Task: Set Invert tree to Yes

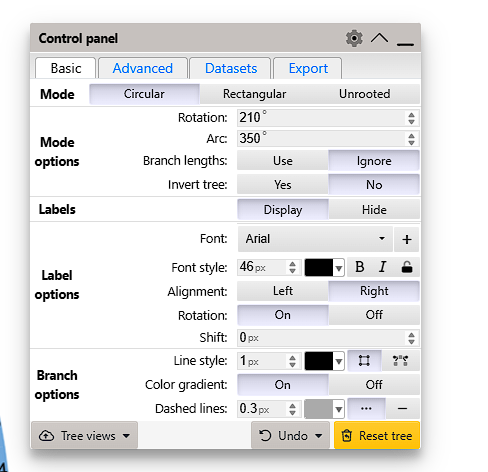Action: click(x=283, y=185)
